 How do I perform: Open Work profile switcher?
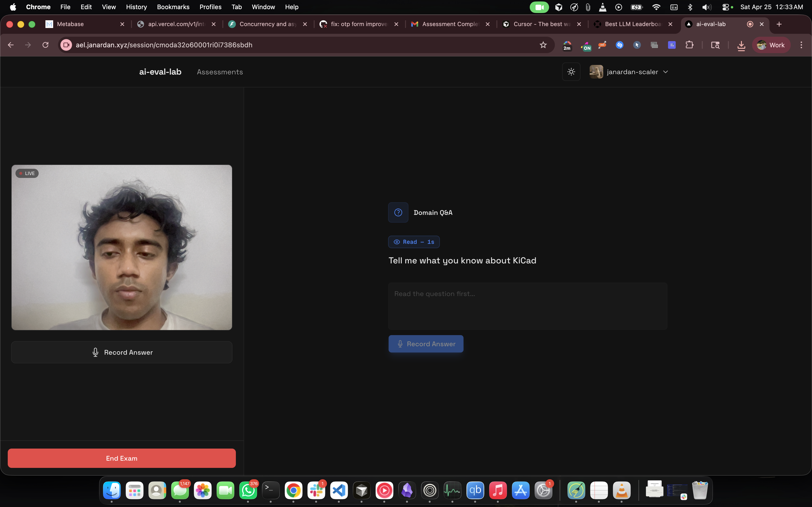771,45
